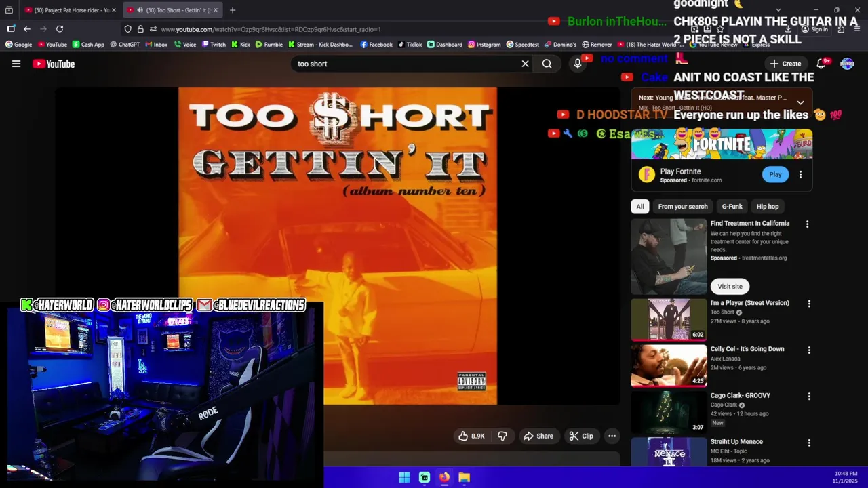This screenshot has width=868, height=488.
Task: Open options for Streiht Up Menace
Action: [x=808, y=443]
